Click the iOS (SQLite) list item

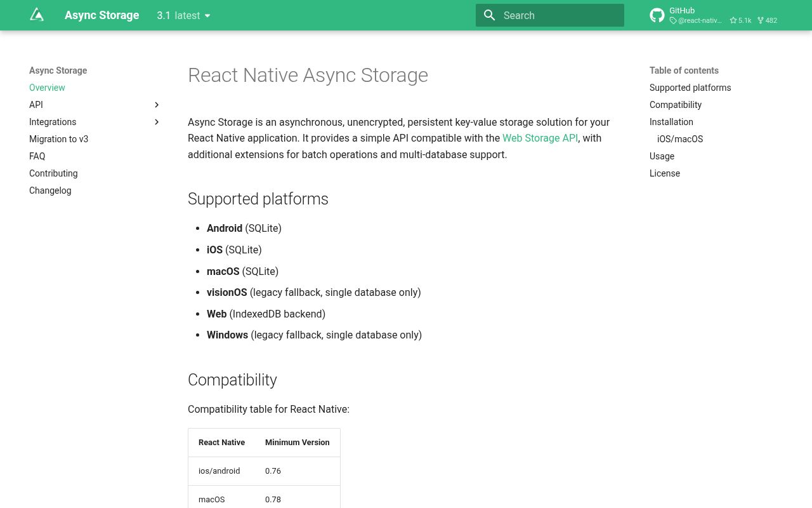234,250
